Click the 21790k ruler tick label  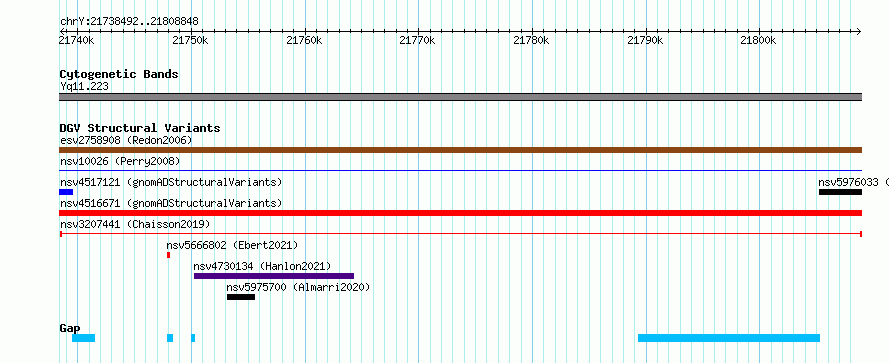tap(645, 40)
